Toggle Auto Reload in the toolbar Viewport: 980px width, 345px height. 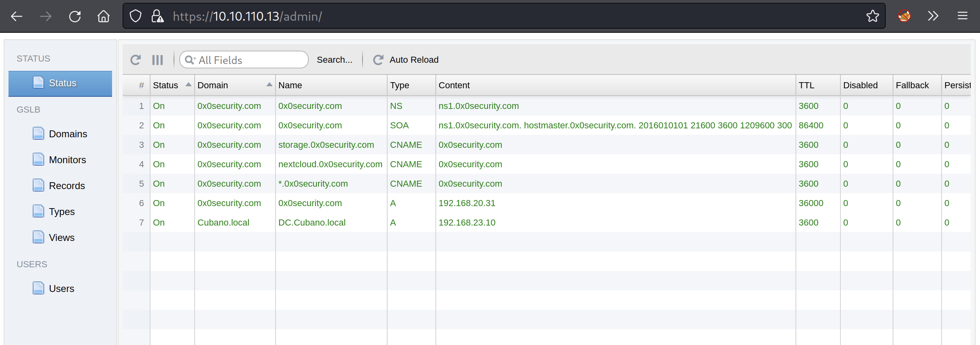[x=406, y=60]
